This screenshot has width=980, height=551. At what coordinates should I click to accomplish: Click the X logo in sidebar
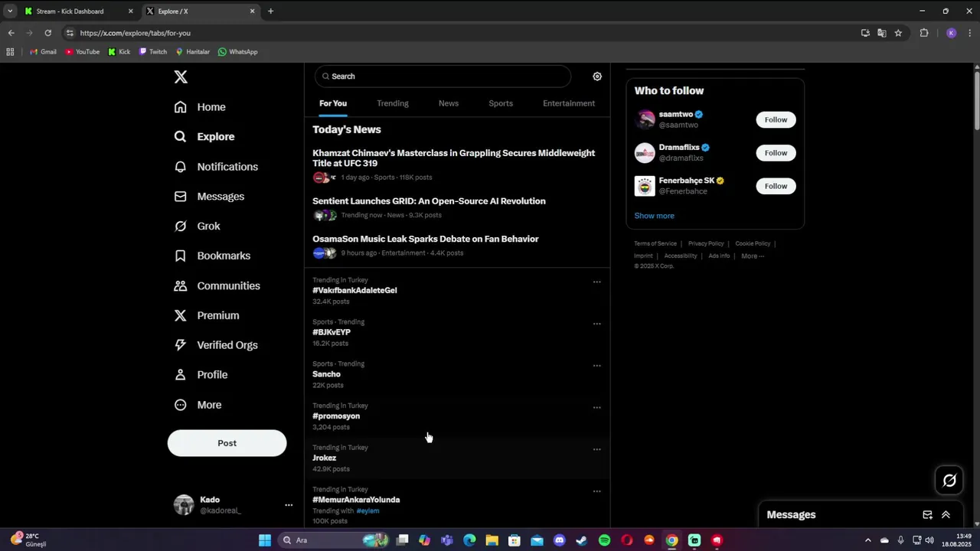[181, 77]
